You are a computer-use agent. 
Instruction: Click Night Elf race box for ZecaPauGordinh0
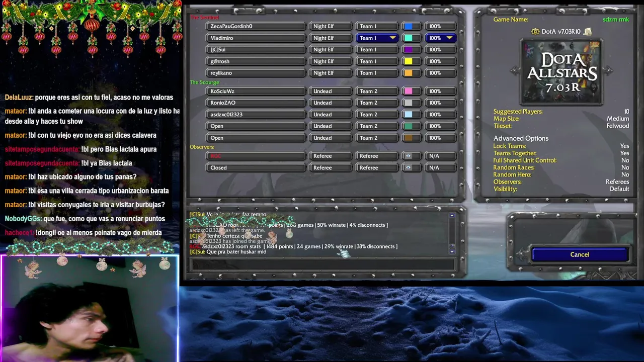coord(331,26)
